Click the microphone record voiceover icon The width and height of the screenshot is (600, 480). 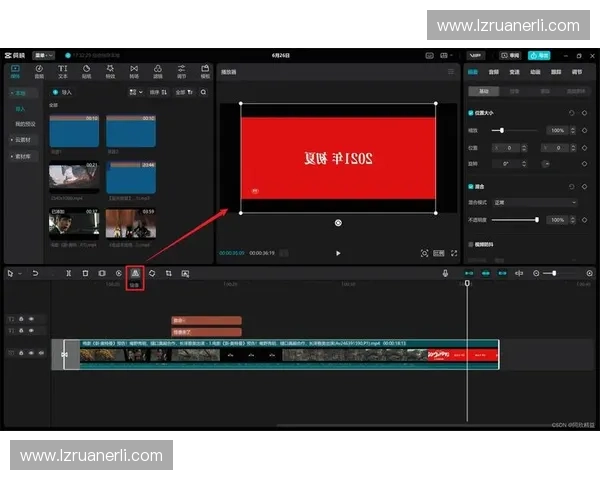(x=446, y=273)
